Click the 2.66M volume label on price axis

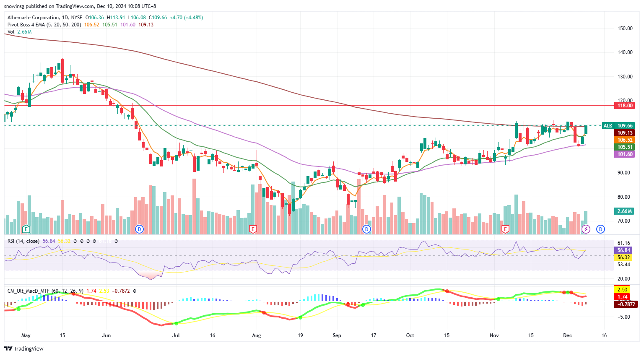tap(625, 211)
